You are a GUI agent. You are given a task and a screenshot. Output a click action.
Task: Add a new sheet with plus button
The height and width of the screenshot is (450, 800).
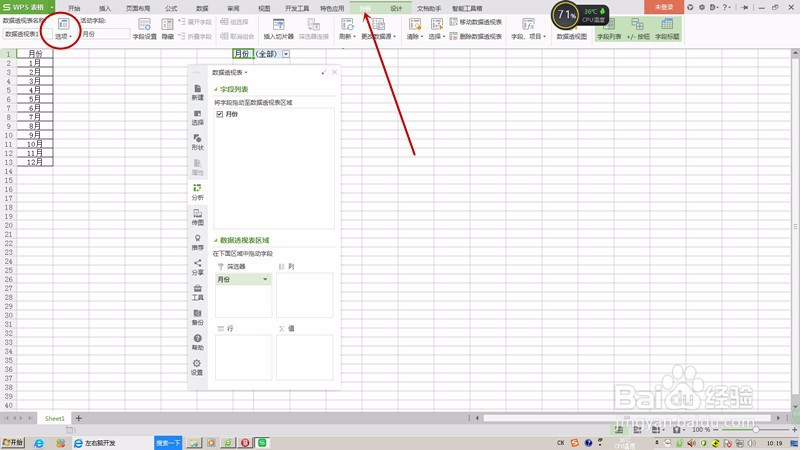(79, 418)
